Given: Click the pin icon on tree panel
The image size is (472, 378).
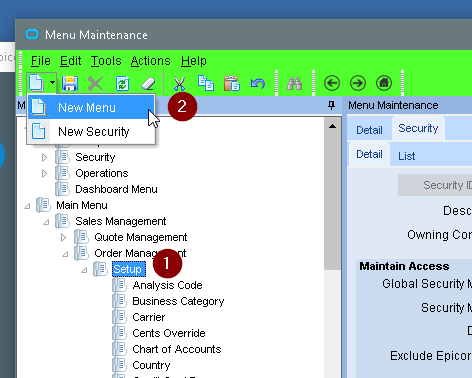Looking at the screenshot, I should [x=331, y=106].
